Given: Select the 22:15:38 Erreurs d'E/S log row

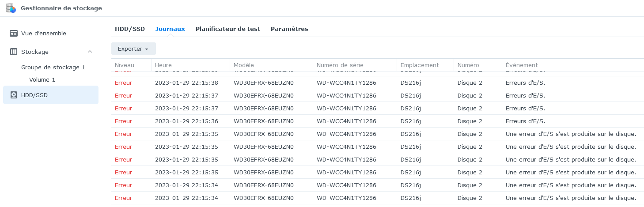Looking at the screenshot, I should 377,83.
